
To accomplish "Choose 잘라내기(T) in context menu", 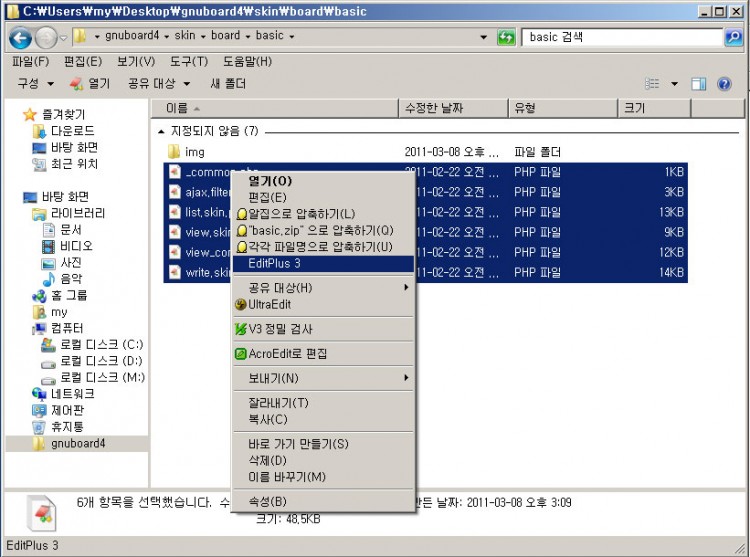I will tap(323, 403).
